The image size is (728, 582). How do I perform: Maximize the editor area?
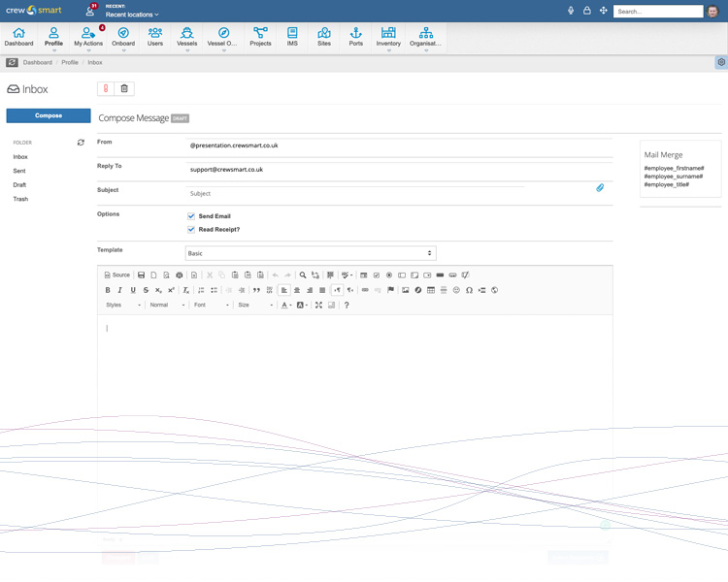(318, 305)
